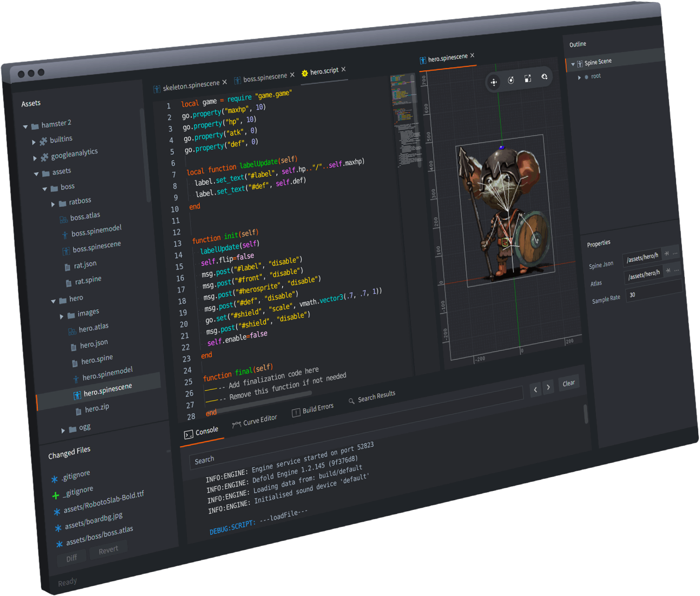Expand the root node under Spine Scene

[x=580, y=77]
